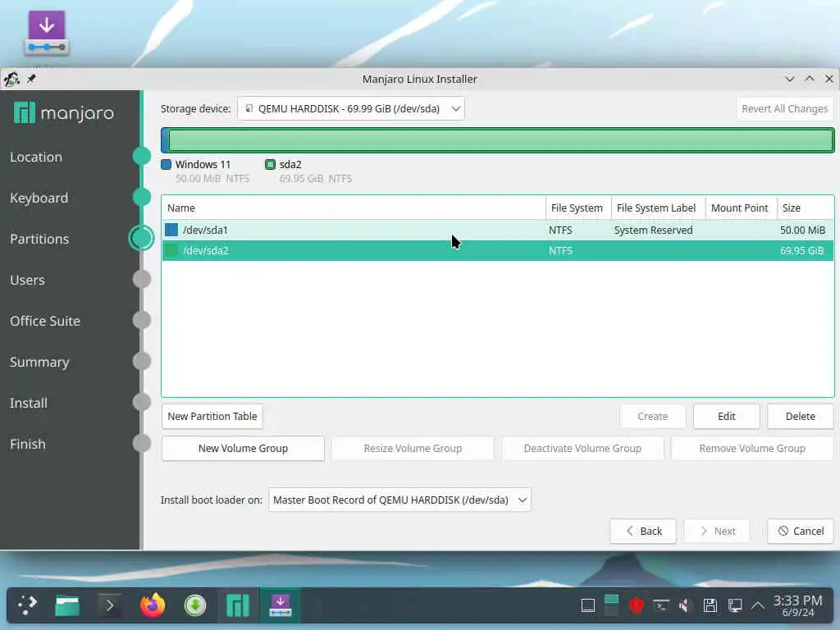Click New Partition Table button

tap(212, 416)
